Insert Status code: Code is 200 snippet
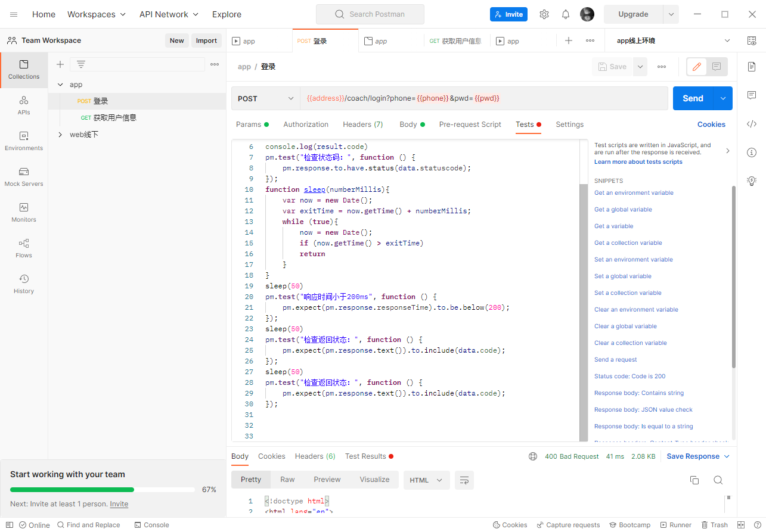The image size is (766, 532). pos(629,377)
